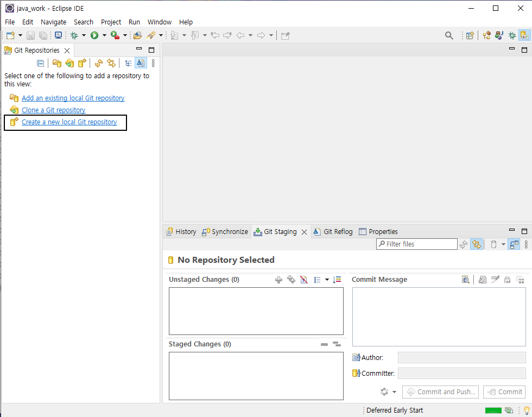
Task: Click the Pin Editor toolbar icon
Action: [x=286, y=36]
